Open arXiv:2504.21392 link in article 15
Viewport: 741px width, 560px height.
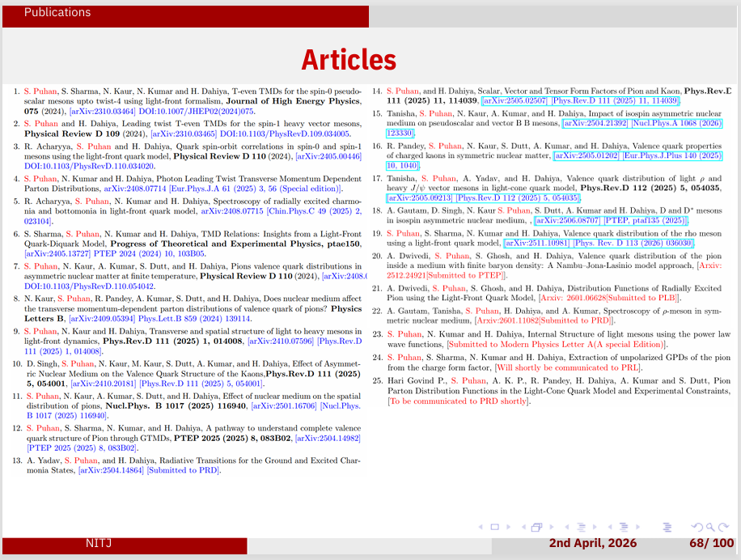click(x=595, y=123)
